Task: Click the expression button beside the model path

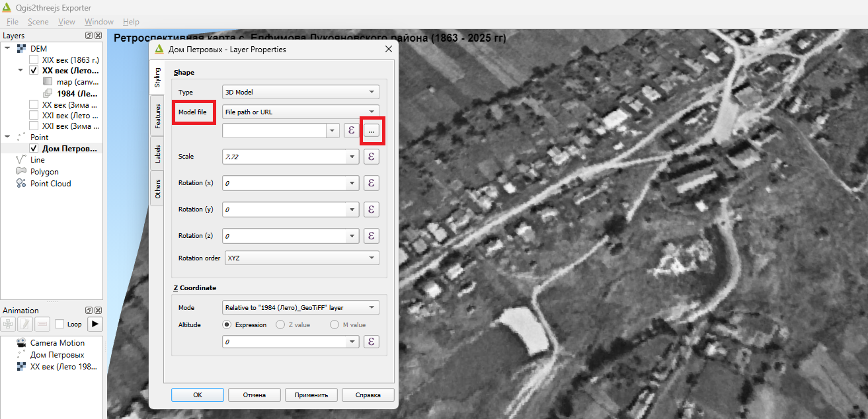Action: 352,131
